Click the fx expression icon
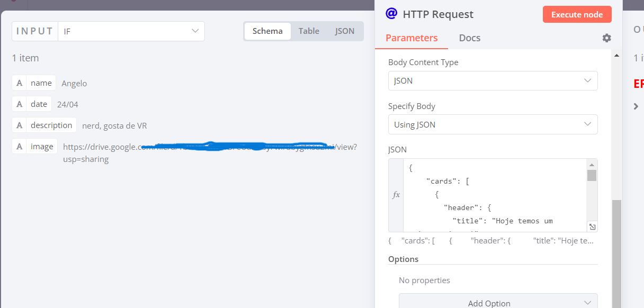This screenshot has height=308, width=644. click(396, 195)
